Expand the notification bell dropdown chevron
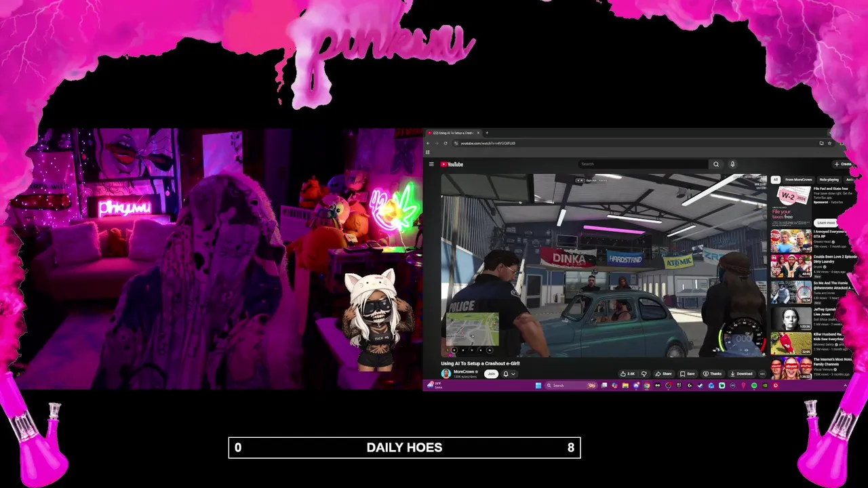Viewport: 868px width, 488px height. click(x=513, y=373)
